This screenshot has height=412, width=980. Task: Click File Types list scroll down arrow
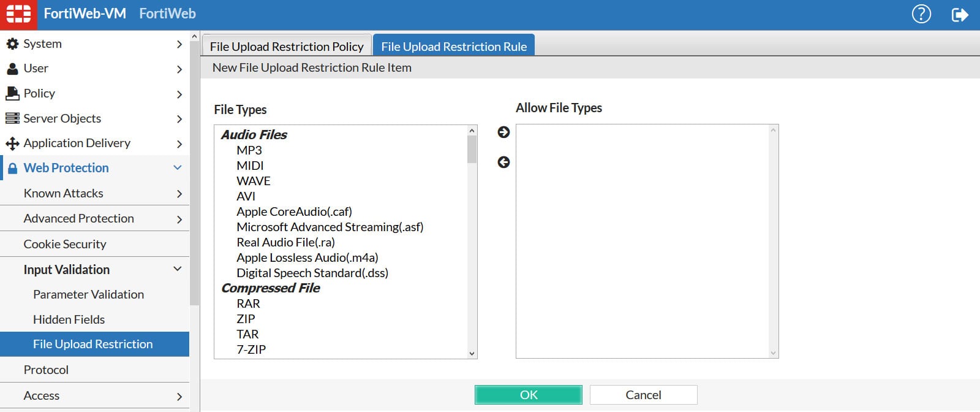click(472, 353)
